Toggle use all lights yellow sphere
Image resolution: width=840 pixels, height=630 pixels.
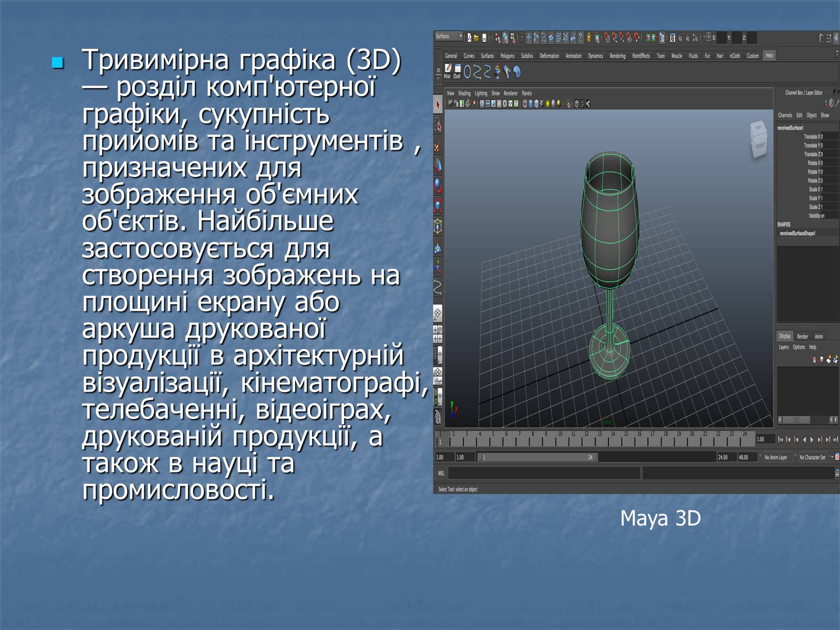click(548, 103)
